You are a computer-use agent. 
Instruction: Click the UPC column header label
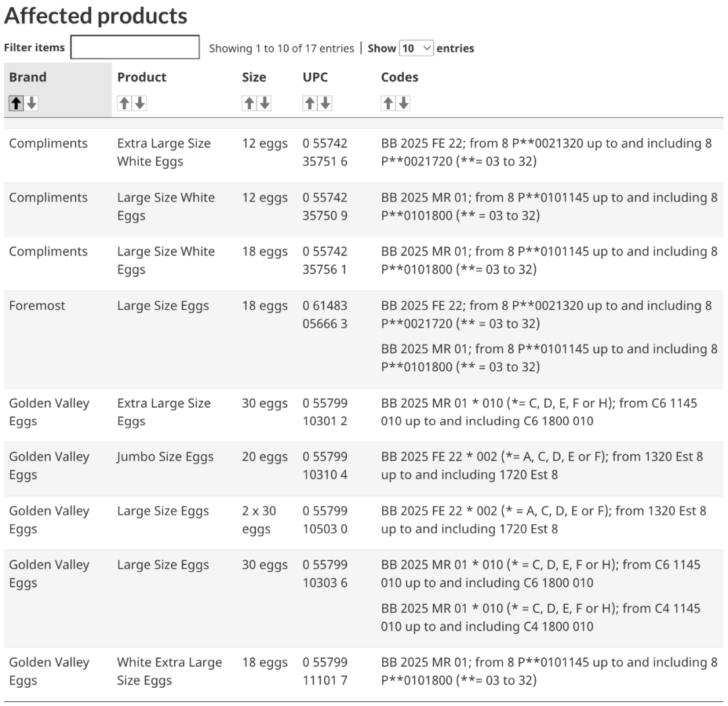[315, 77]
